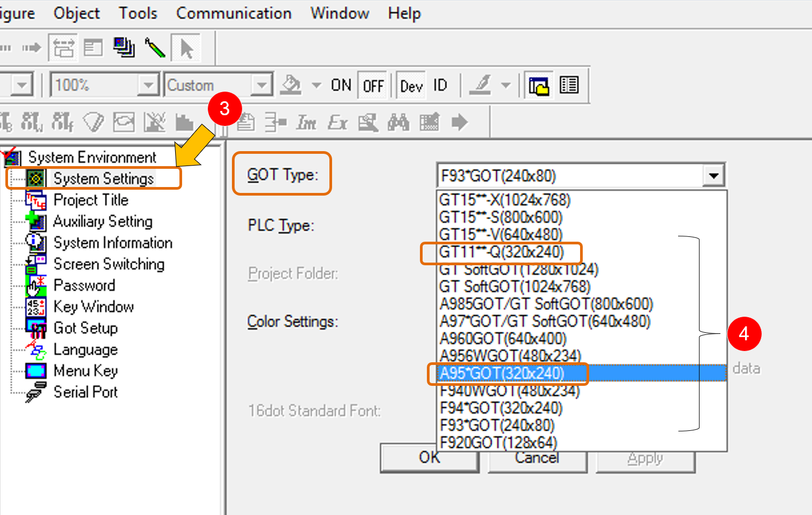Choose A97*GOT/GT SoftGOT(640x480) option
812x515 pixels.
[582, 321]
